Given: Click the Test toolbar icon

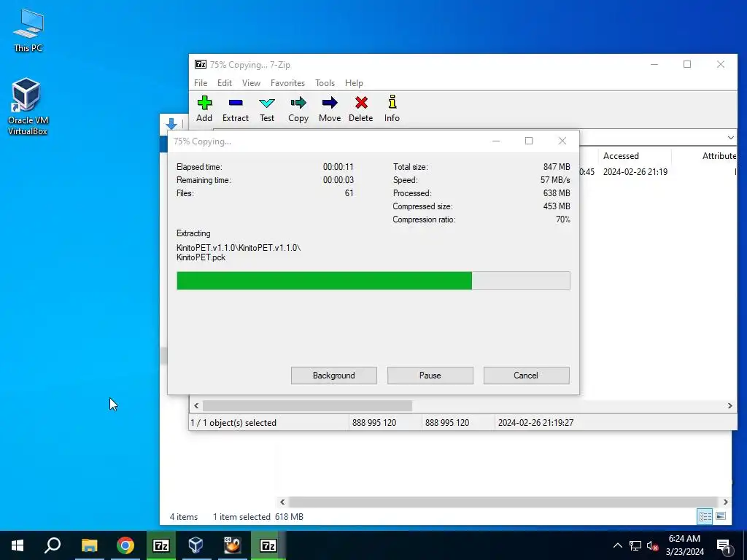Looking at the screenshot, I should (267, 109).
